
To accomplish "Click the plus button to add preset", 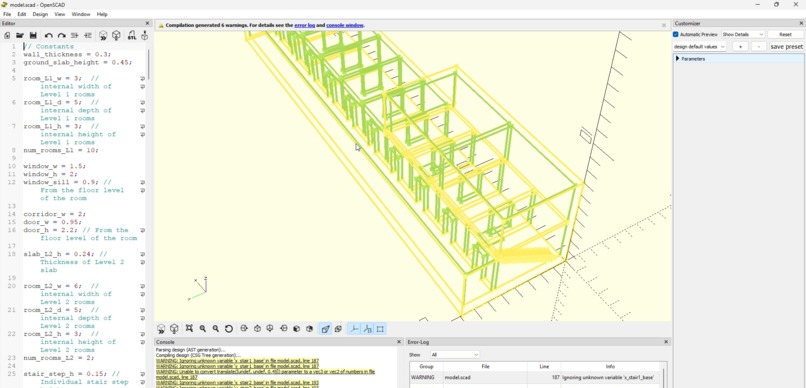I will coord(740,47).
